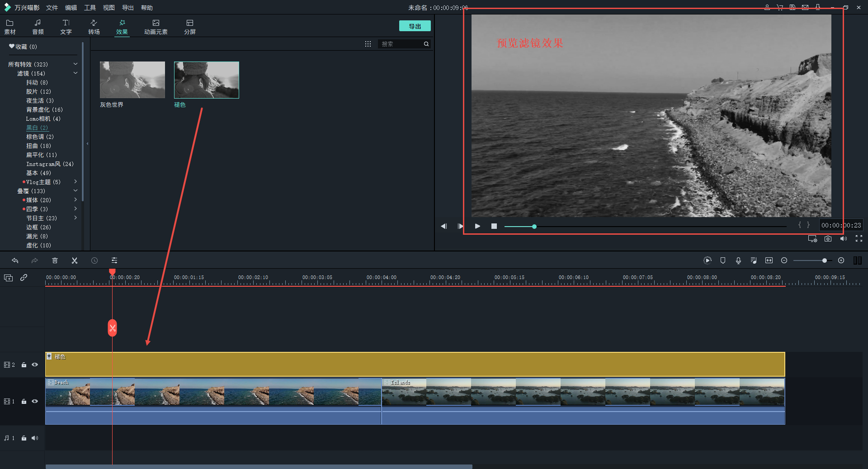The image size is (868, 469).
Task: Toggle the lock on video track 1
Action: pos(24,402)
